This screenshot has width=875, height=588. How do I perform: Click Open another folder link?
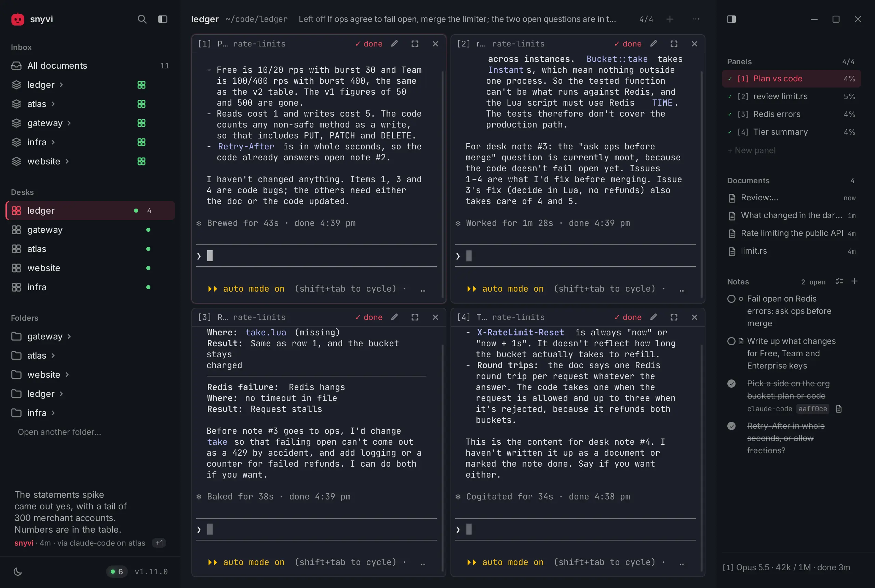59,432
